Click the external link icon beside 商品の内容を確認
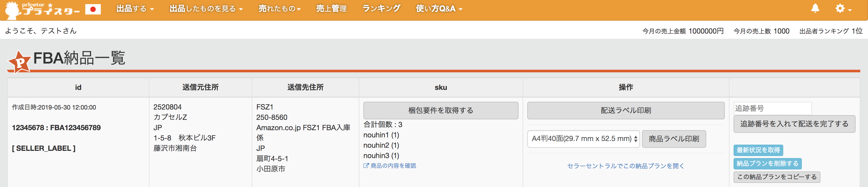Viewport: 868px width, 187px height. [x=366, y=166]
